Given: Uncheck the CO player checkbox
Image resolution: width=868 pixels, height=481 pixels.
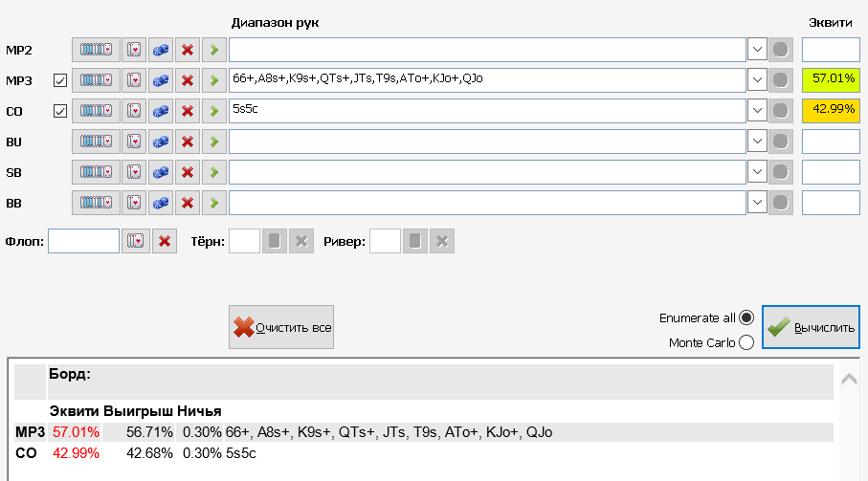Looking at the screenshot, I should coord(60,111).
